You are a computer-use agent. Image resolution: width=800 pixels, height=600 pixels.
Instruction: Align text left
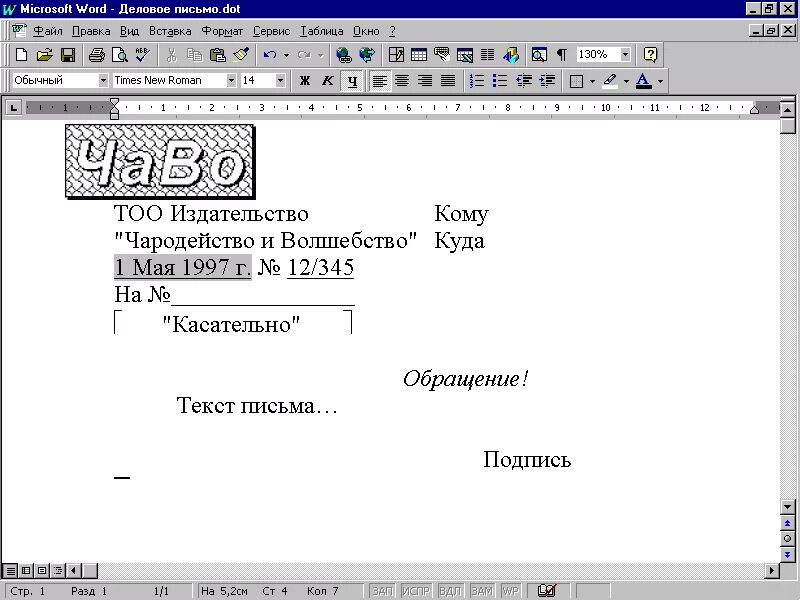click(379, 81)
